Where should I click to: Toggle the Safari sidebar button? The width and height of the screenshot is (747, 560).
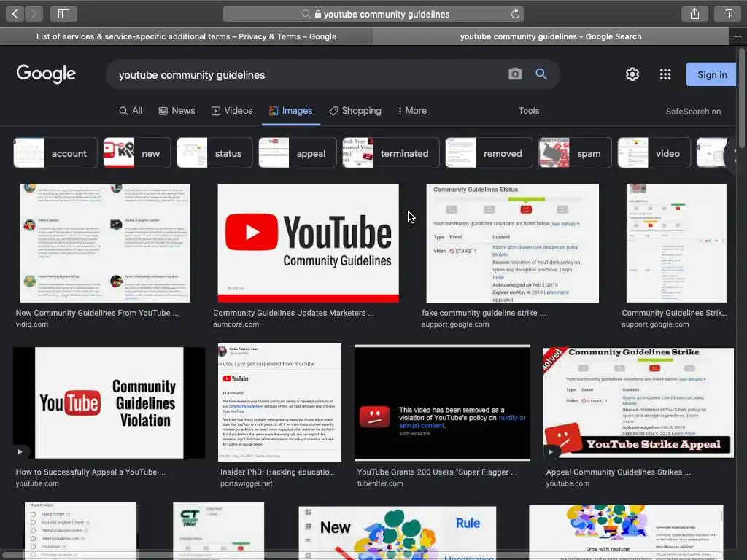click(x=63, y=14)
